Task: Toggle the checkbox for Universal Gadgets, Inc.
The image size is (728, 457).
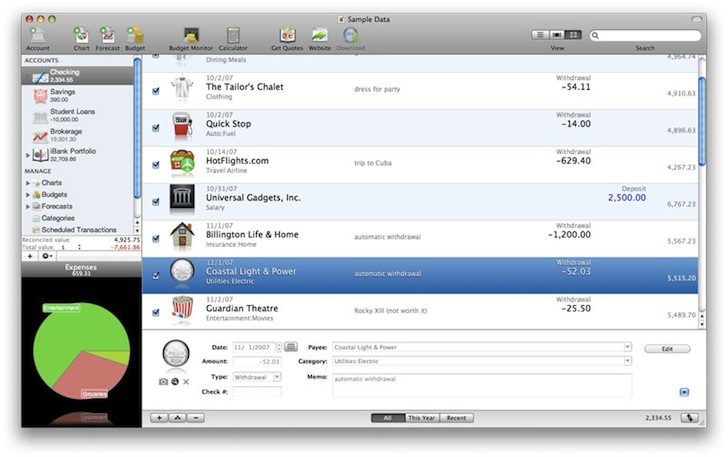Action: point(156,202)
